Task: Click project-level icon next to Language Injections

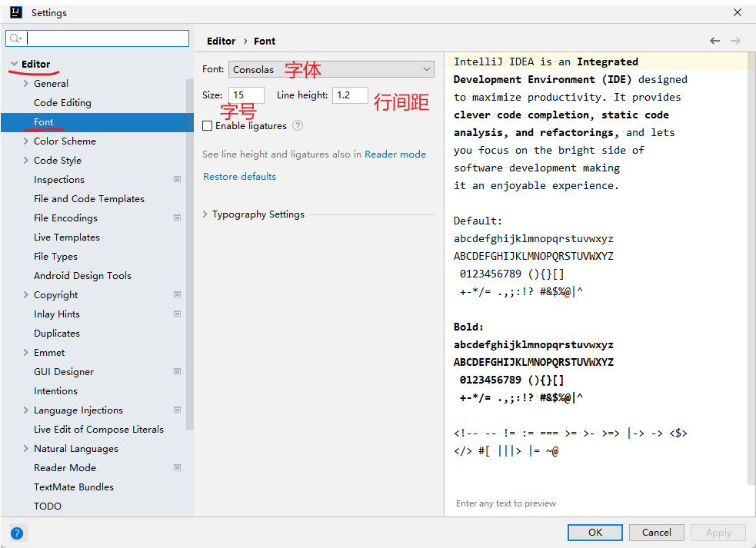Action: (x=177, y=410)
